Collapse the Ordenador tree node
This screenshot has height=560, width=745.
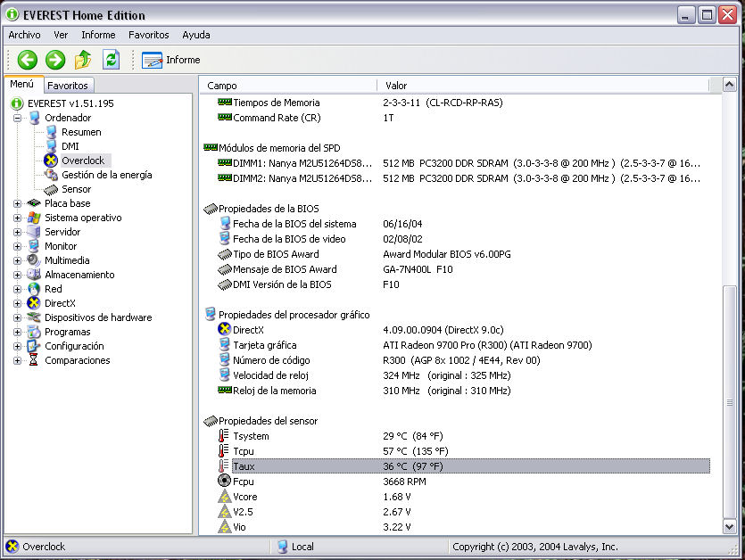17,118
